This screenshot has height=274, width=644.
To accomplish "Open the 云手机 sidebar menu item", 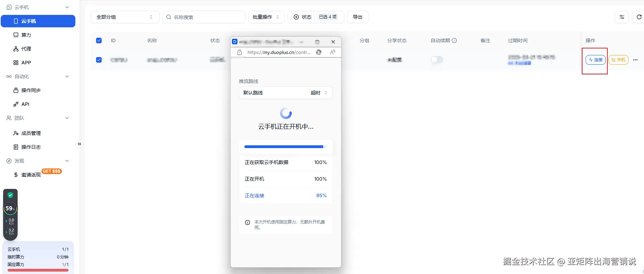I will coord(38,21).
